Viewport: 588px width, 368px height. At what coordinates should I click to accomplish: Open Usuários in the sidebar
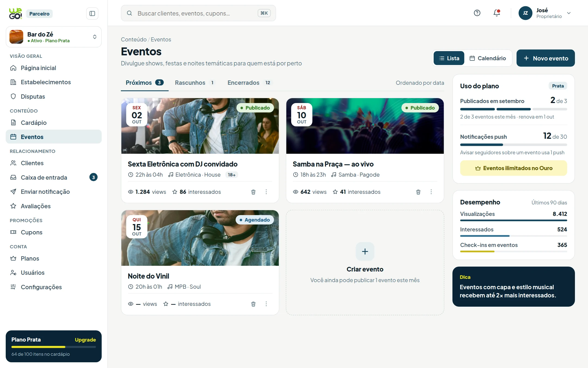[x=54, y=273]
